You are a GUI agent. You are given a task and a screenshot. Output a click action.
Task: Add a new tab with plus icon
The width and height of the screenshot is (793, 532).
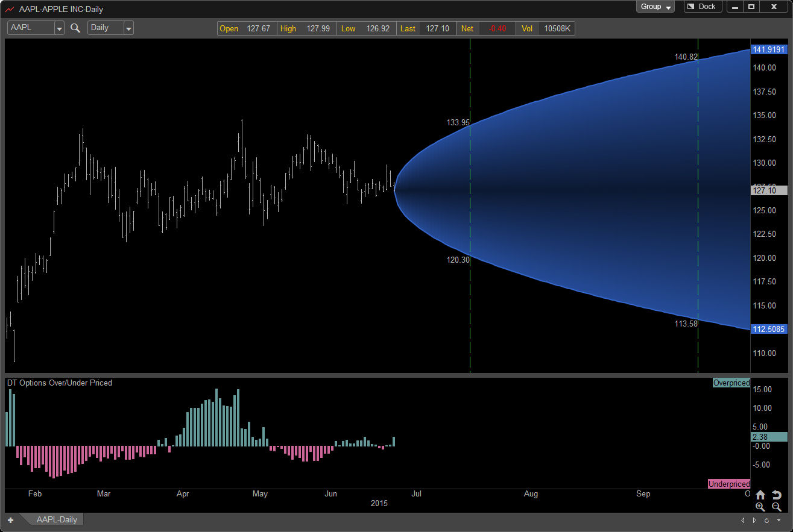tap(10, 519)
